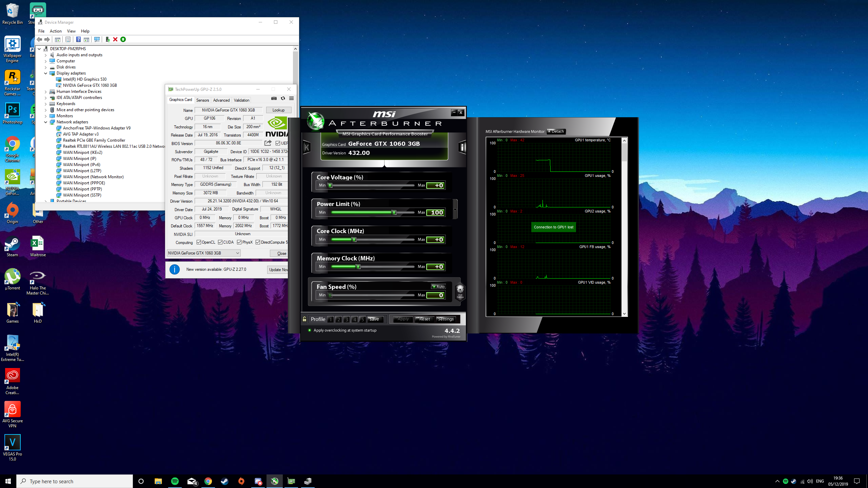
Task: Click the green enable device arrow icon
Action: tap(123, 40)
